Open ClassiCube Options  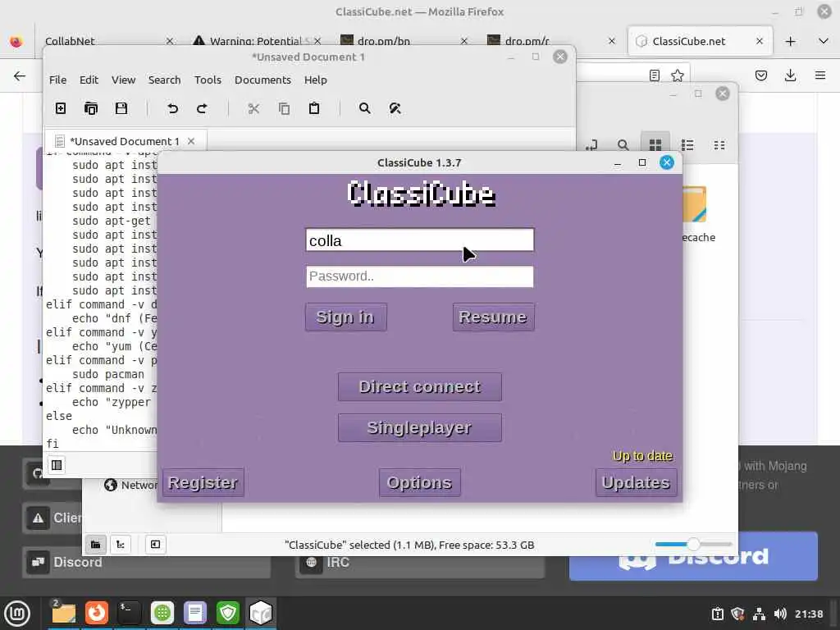tap(419, 482)
